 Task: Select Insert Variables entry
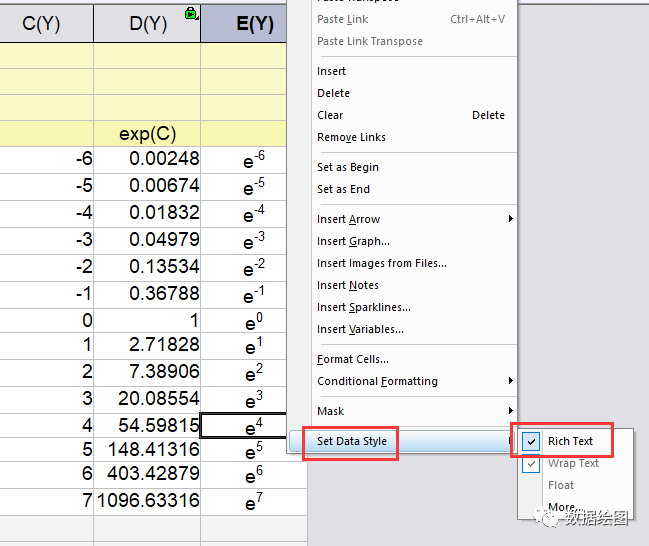click(414, 329)
